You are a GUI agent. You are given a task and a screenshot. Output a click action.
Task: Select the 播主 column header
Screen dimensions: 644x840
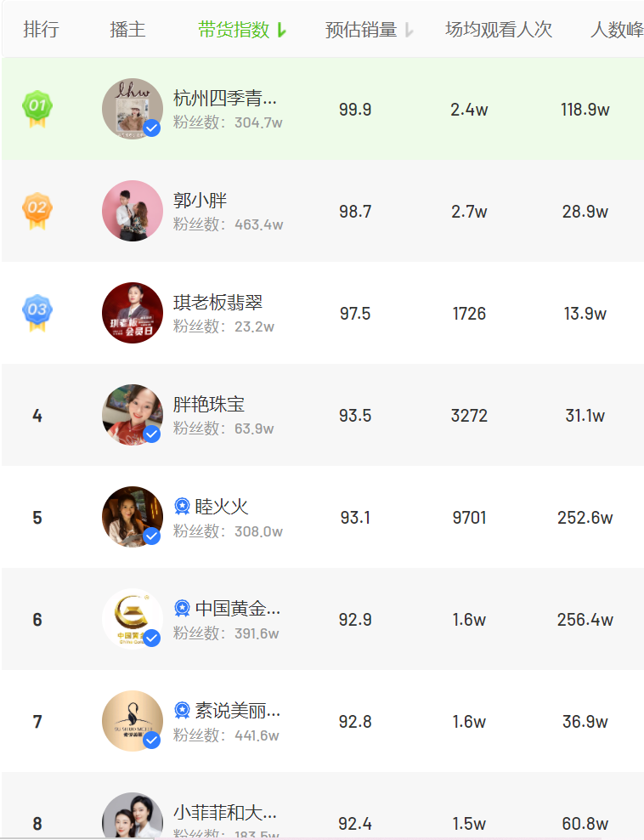[x=127, y=30]
